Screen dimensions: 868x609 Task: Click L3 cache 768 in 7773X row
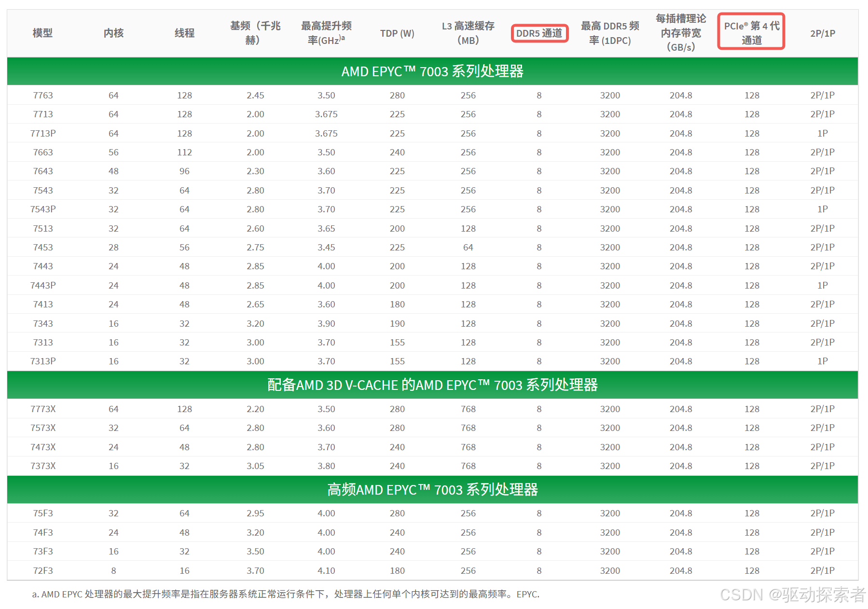click(x=468, y=409)
